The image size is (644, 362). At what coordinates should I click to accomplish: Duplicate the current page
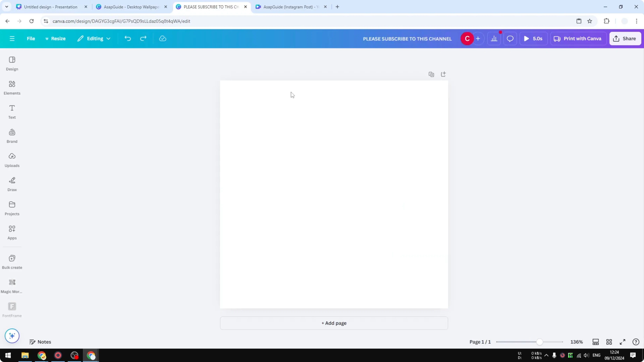pos(432,74)
